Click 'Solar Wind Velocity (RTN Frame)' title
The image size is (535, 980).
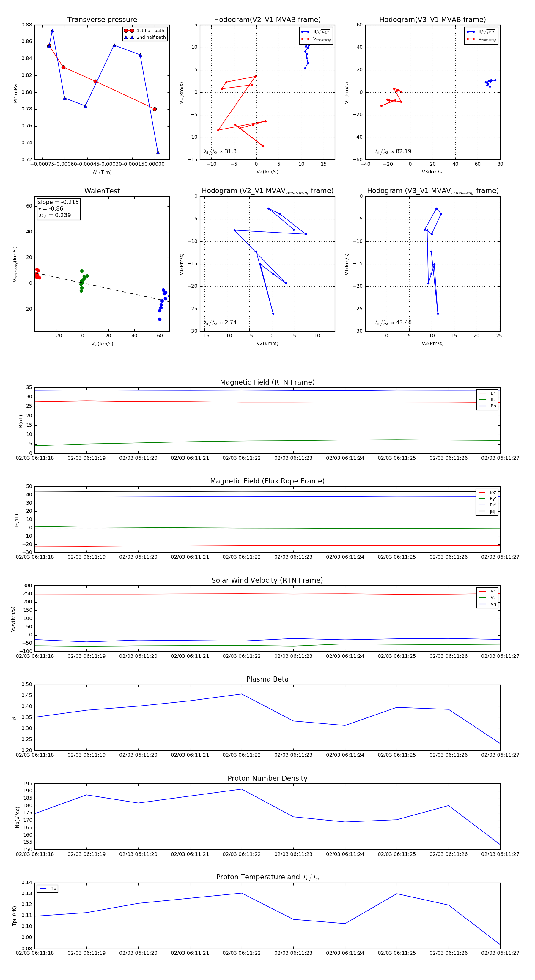click(267, 580)
